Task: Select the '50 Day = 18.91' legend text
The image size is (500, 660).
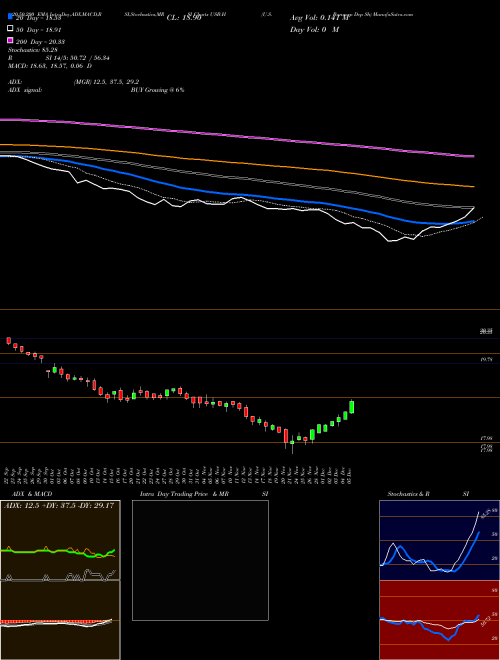Action: [39, 30]
